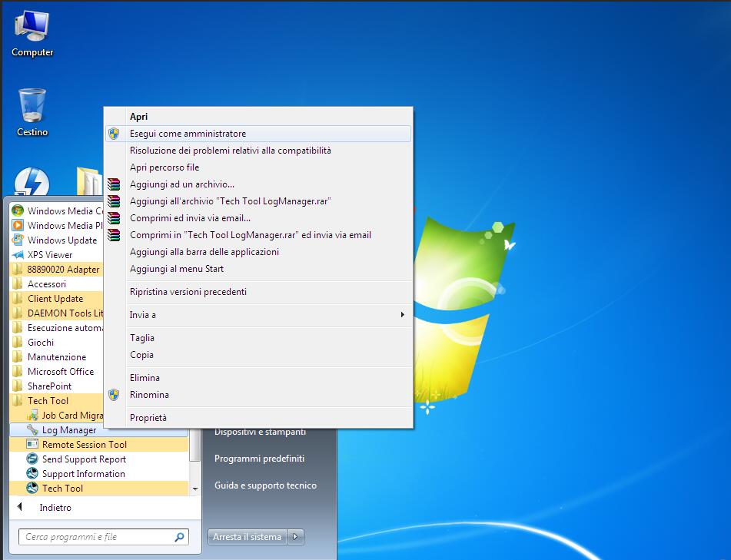Expand the Accessori folder
The height and width of the screenshot is (560, 731).
click(x=57, y=283)
